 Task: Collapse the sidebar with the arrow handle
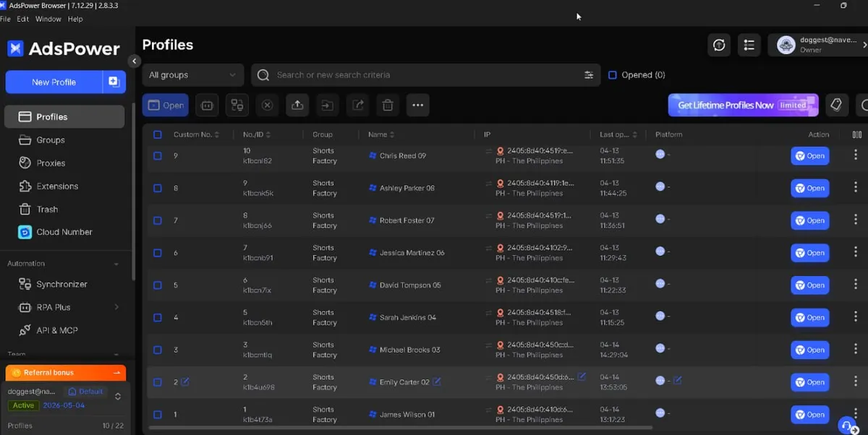coord(134,61)
